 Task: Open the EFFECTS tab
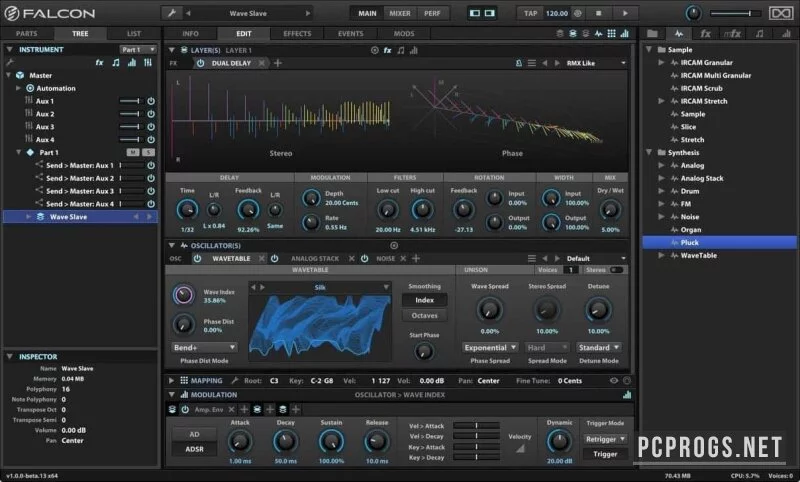click(x=297, y=34)
